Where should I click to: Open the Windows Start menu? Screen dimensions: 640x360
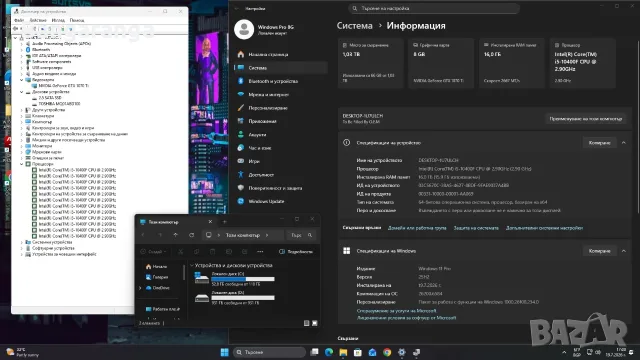click(224, 352)
